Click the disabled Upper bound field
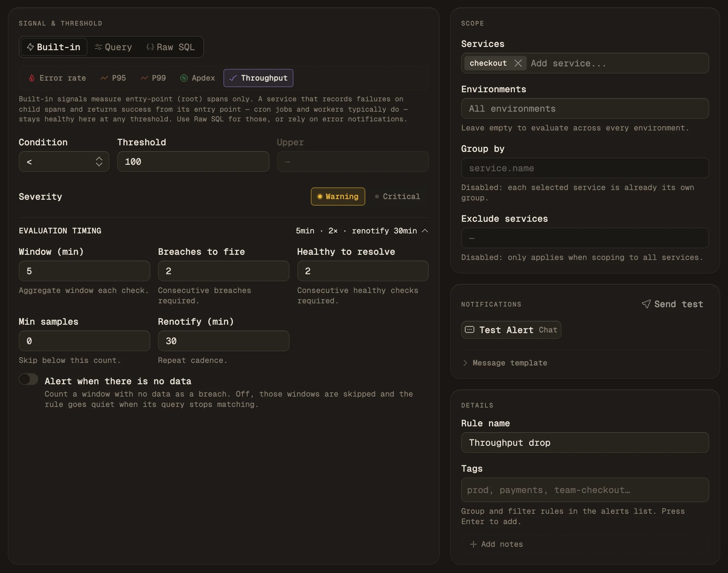Screen dimensions: 728x573 353,161
